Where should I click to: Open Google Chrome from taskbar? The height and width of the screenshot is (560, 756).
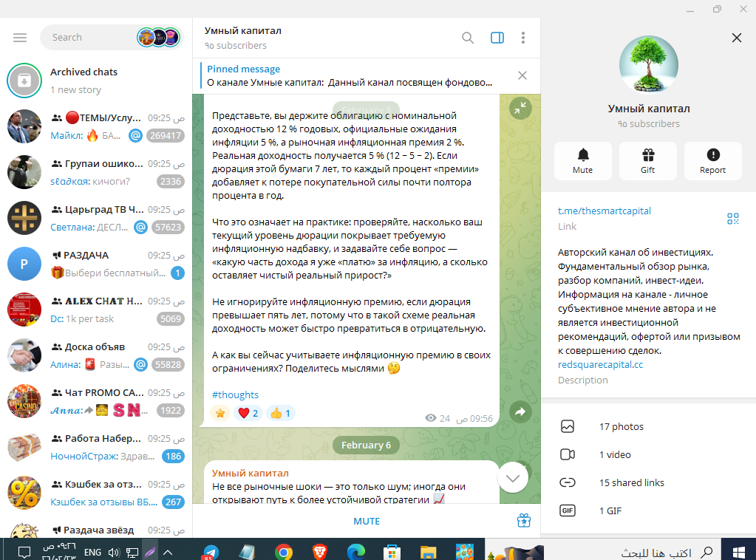pos(284,553)
